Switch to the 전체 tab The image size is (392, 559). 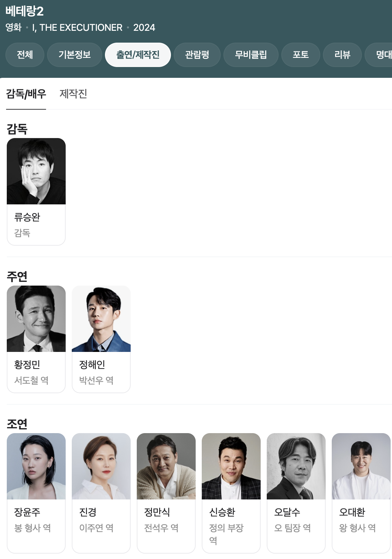25,55
